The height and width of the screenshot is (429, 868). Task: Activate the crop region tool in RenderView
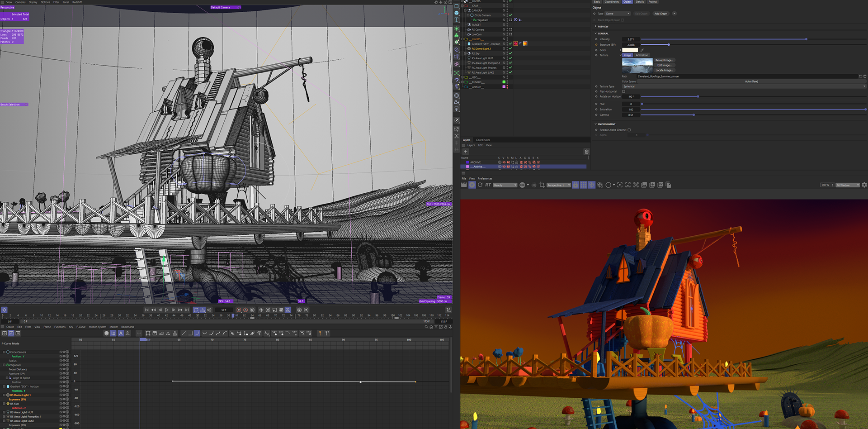[542, 185]
